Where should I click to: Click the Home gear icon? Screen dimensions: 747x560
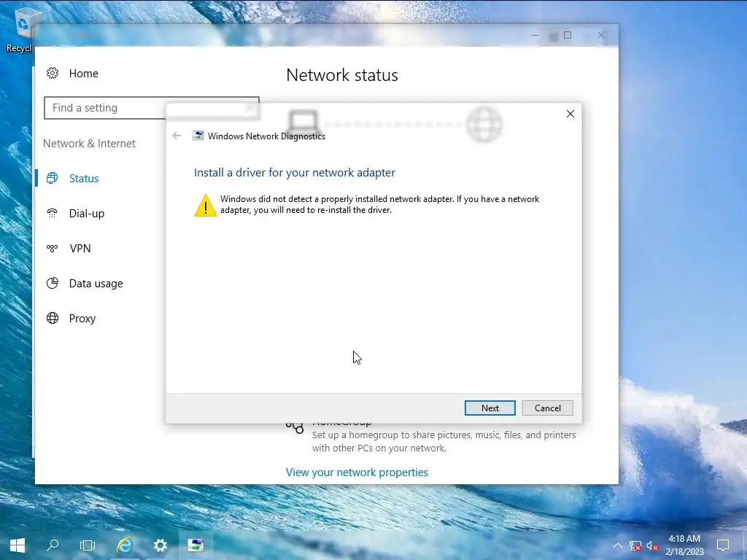pos(53,73)
